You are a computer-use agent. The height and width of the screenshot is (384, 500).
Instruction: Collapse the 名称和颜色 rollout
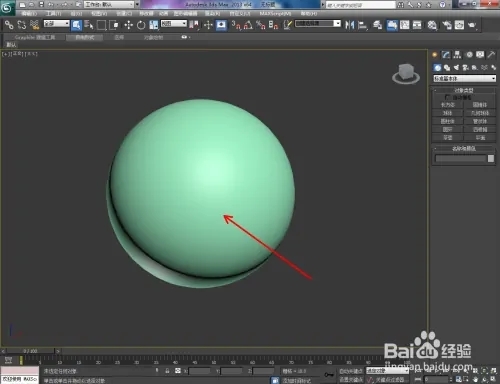[x=464, y=149]
